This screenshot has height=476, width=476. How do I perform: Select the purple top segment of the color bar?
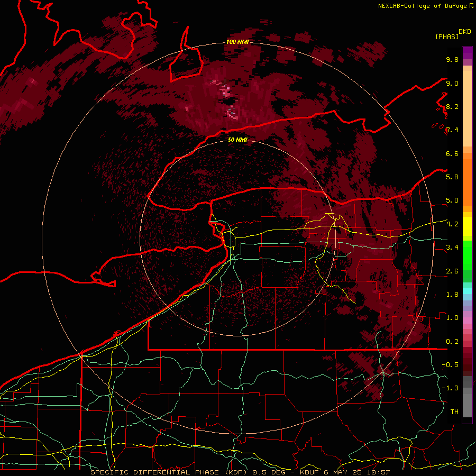[467, 53]
